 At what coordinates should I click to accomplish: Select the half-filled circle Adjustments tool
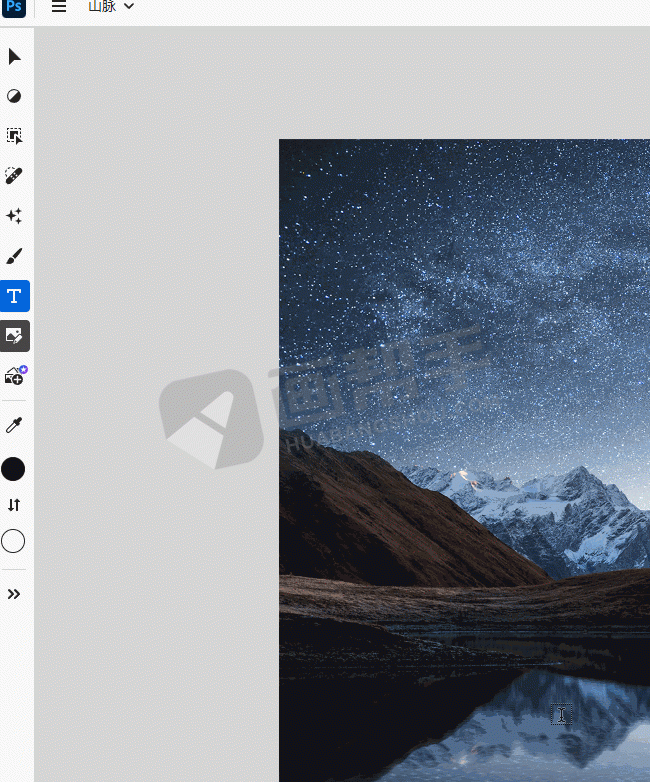coord(14,96)
